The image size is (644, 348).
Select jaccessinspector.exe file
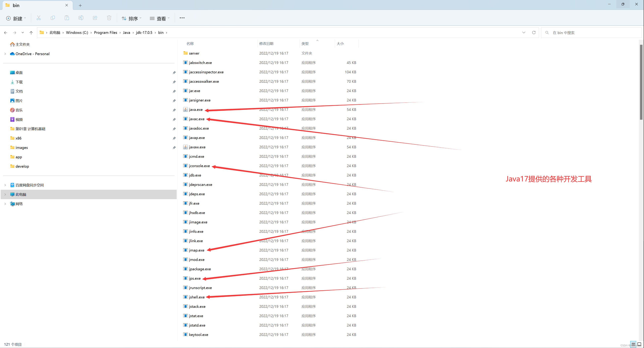point(206,72)
